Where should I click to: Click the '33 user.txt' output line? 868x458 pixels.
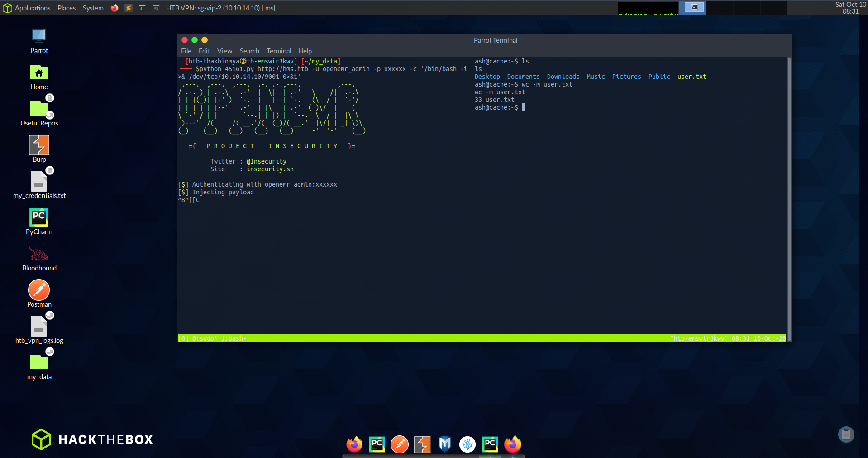click(494, 100)
